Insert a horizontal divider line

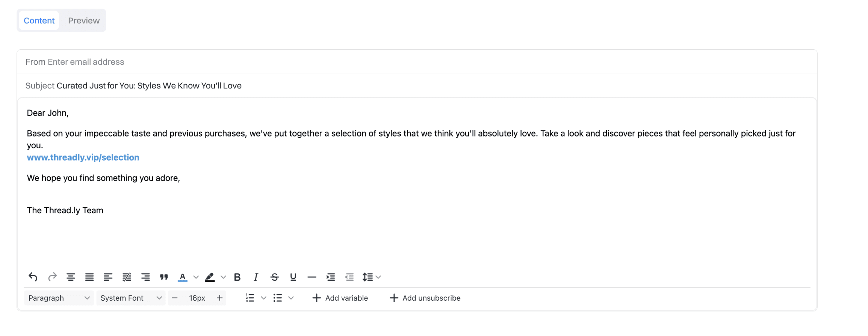312,277
